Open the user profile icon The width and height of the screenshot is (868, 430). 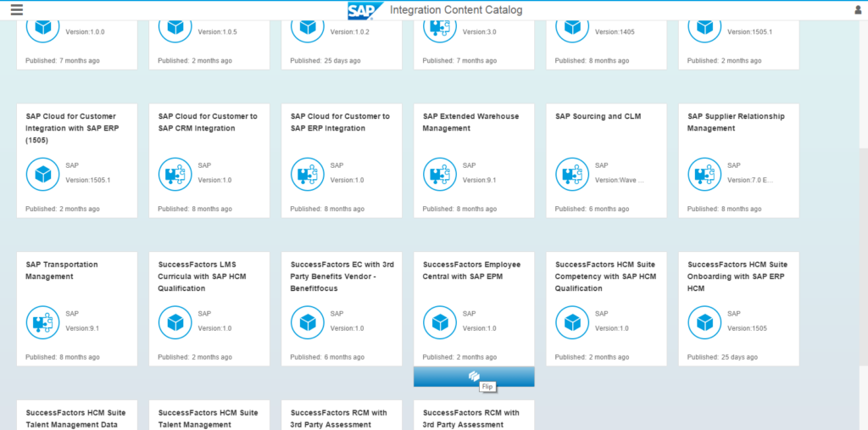(859, 10)
